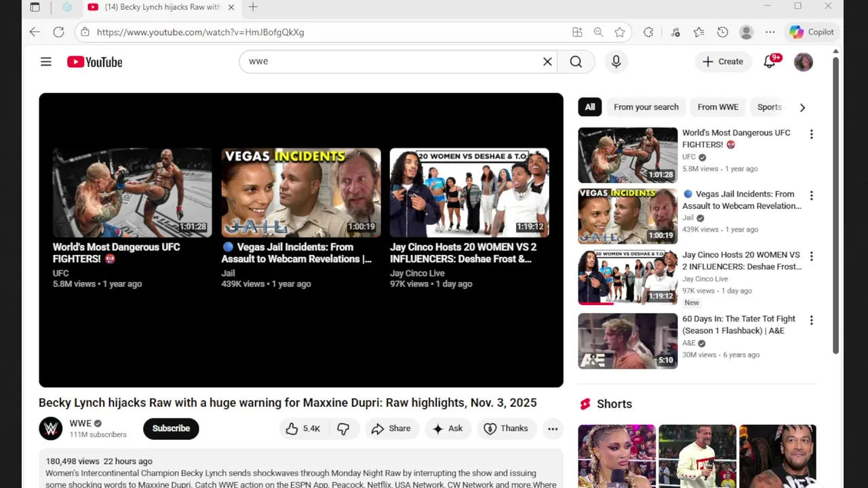
Task: Click the Thanks button
Action: (506, 428)
